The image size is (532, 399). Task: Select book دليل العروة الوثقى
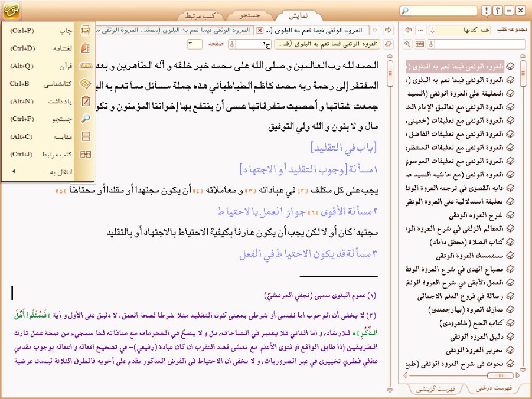pyautogui.click(x=476, y=336)
